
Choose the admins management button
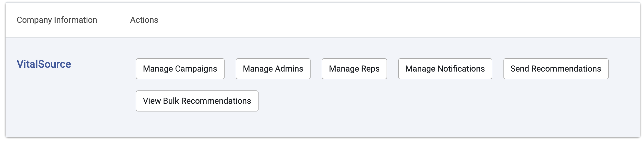[273, 69]
